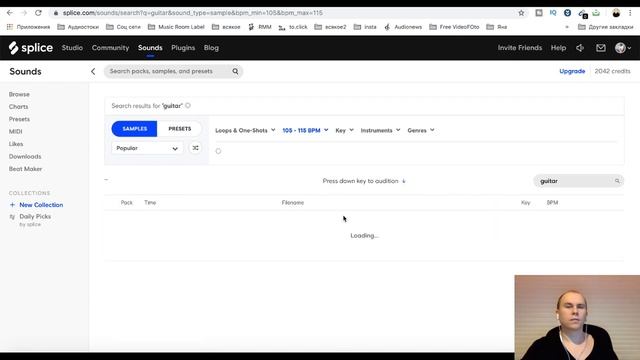Switch to SAMPLES tab
The width and height of the screenshot is (640, 360).
pos(134,129)
